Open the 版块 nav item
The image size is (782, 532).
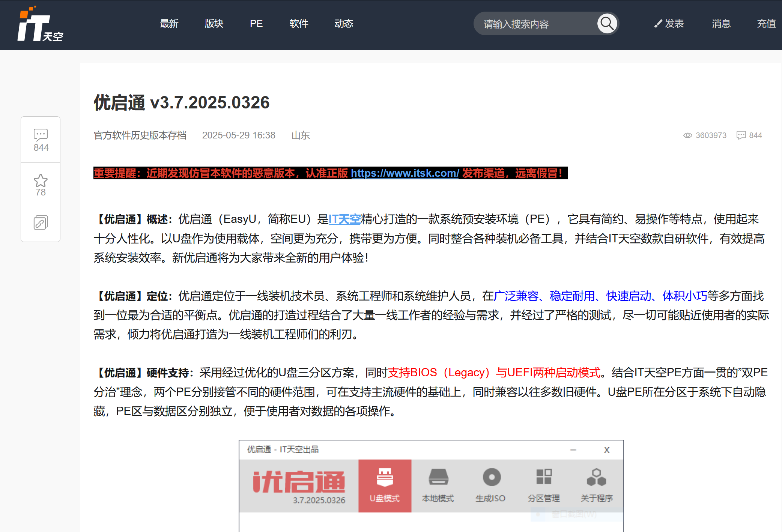click(214, 24)
